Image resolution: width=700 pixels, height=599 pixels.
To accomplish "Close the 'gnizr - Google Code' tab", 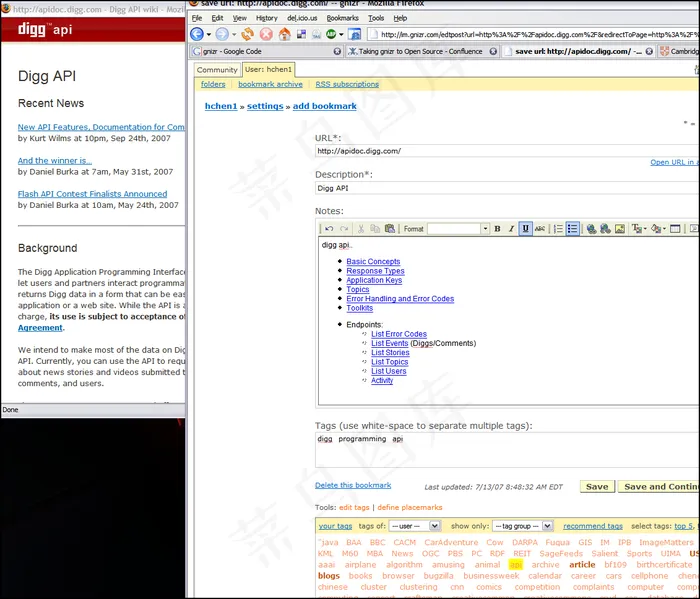I will (x=338, y=51).
